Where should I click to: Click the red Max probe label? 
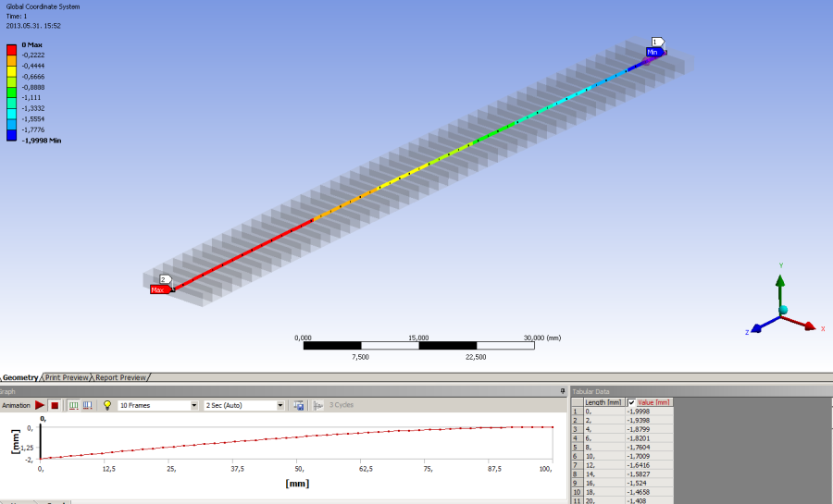(159, 289)
